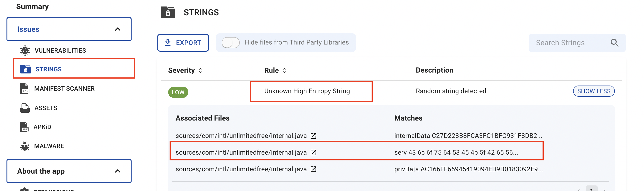Open the privData row's external link icon
This screenshot has height=191, width=644.
click(x=313, y=169)
